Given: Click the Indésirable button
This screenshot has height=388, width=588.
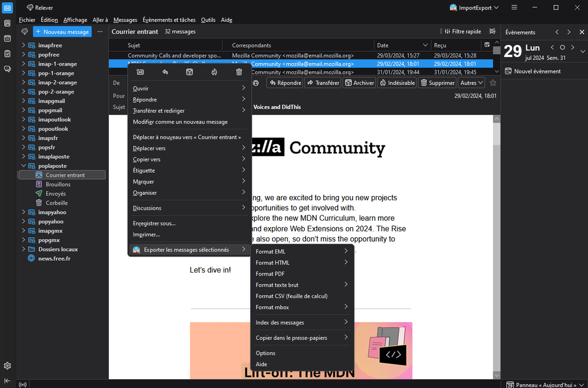Looking at the screenshot, I should point(397,83).
